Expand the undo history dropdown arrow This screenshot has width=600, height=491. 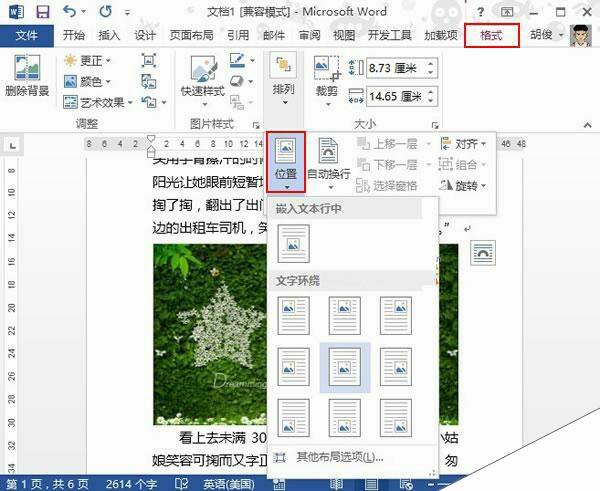tap(83, 12)
